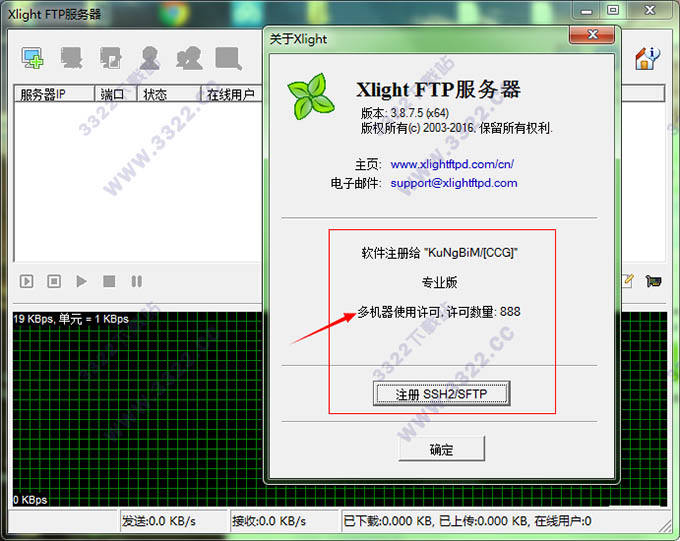This screenshot has height=541, width=680.
Task: Click the 软件注册给 "KuNgBiM/[CCG]" text
Action: click(x=440, y=253)
